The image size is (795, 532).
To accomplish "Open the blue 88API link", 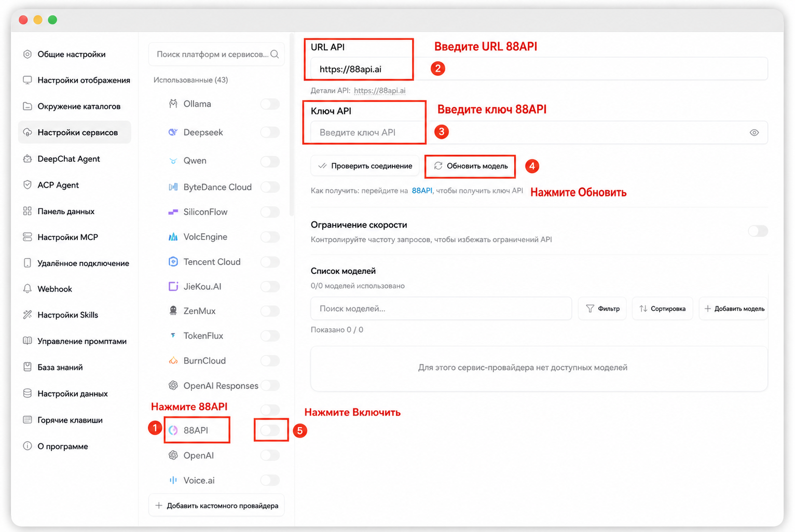I will [x=422, y=191].
